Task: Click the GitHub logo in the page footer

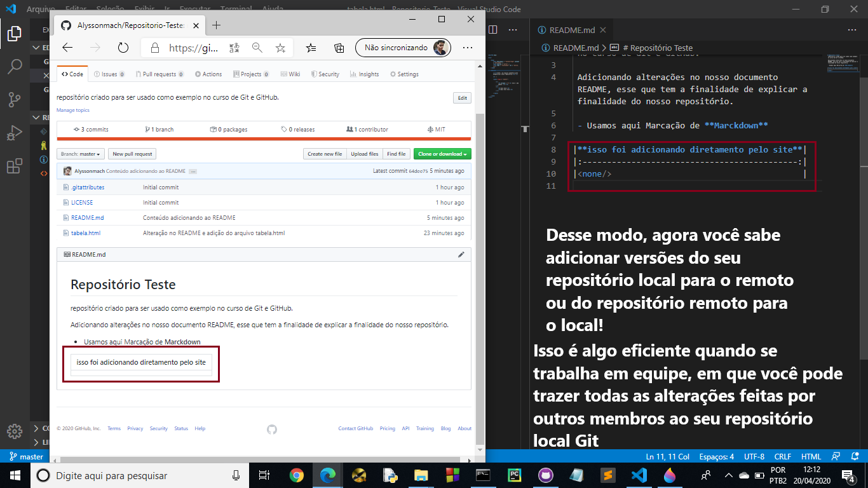Action: 272,430
